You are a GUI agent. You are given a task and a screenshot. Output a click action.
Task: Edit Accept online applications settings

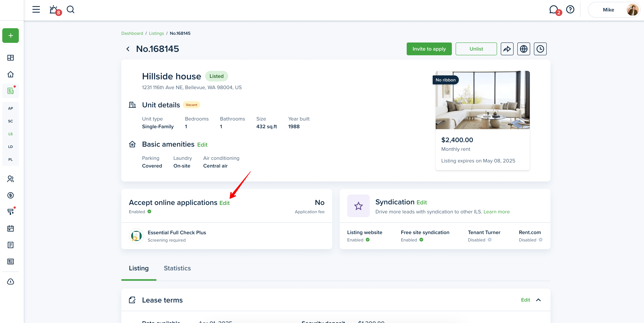[225, 203]
